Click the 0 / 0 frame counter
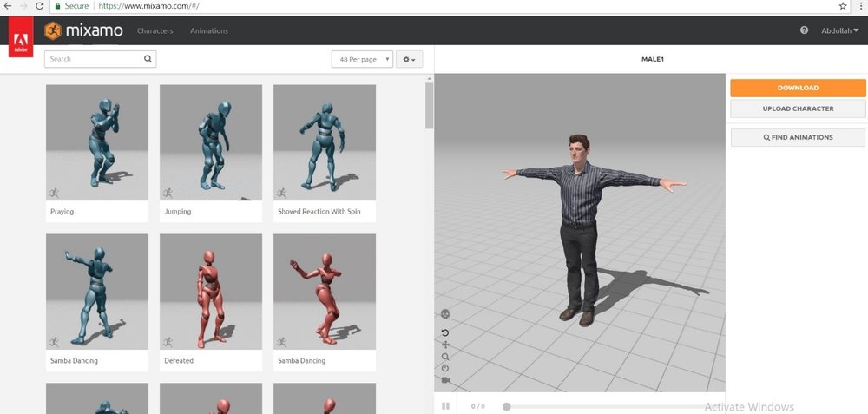Screen dimensions: 868x414 tap(477, 406)
